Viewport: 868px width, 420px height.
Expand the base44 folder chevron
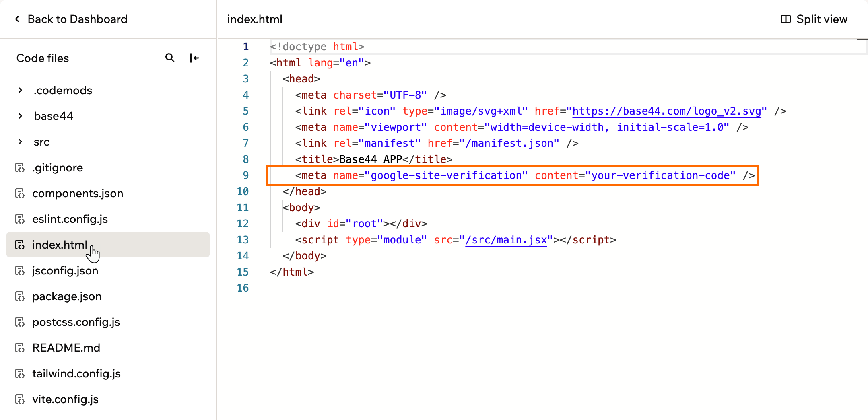click(x=20, y=116)
